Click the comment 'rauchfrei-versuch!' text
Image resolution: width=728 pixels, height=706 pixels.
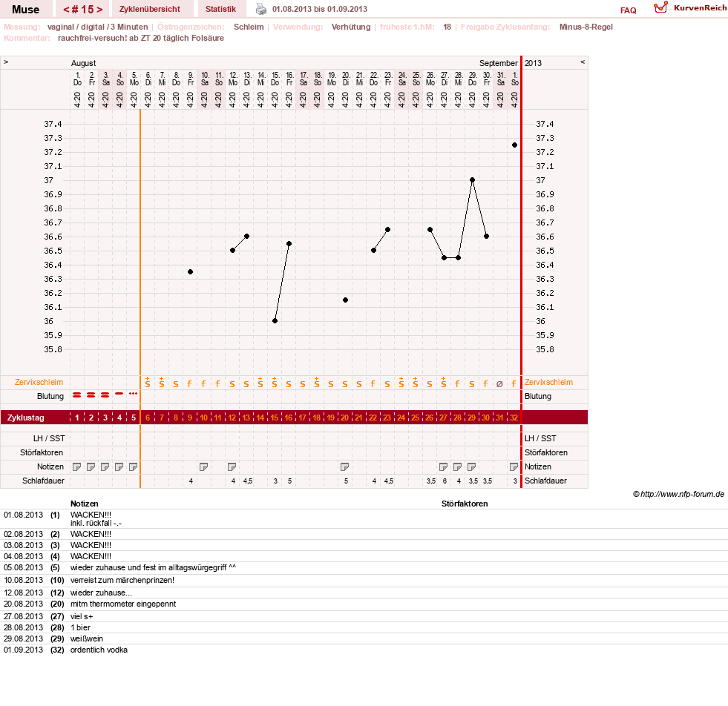141,38
